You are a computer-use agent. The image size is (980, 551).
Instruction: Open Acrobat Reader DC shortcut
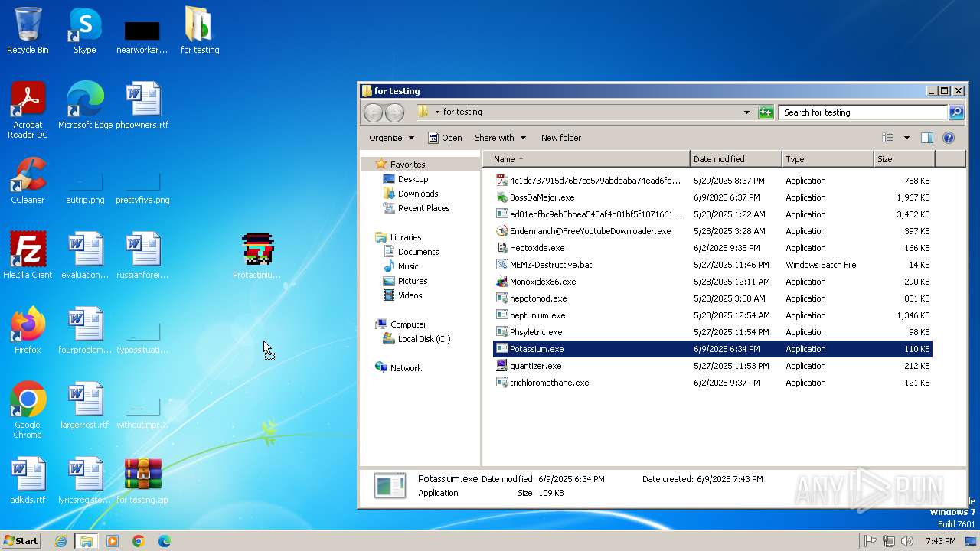click(28, 109)
